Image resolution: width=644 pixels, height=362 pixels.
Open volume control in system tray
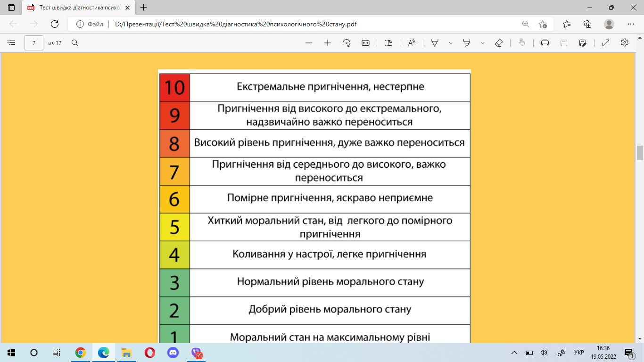(x=544, y=353)
